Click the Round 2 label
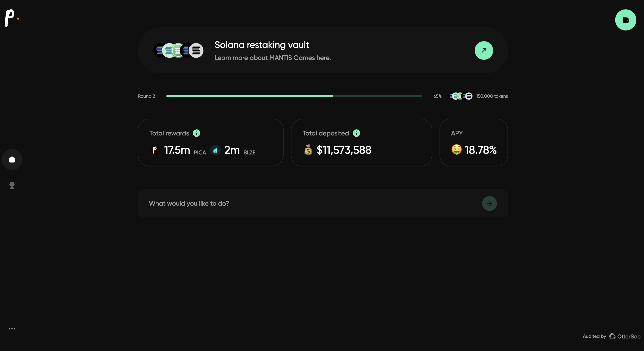The height and width of the screenshot is (351, 644). [146, 96]
